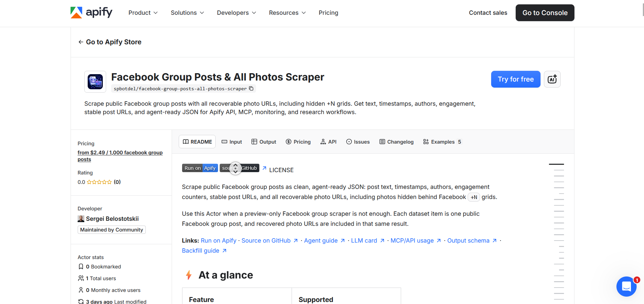The image size is (644, 304).
Task: Click the Try for free button
Action: 516,79
